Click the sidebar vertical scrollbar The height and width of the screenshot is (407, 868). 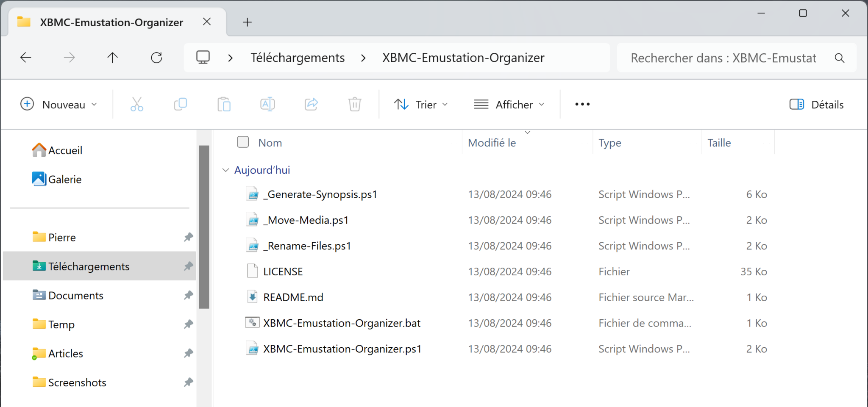click(204, 227)
